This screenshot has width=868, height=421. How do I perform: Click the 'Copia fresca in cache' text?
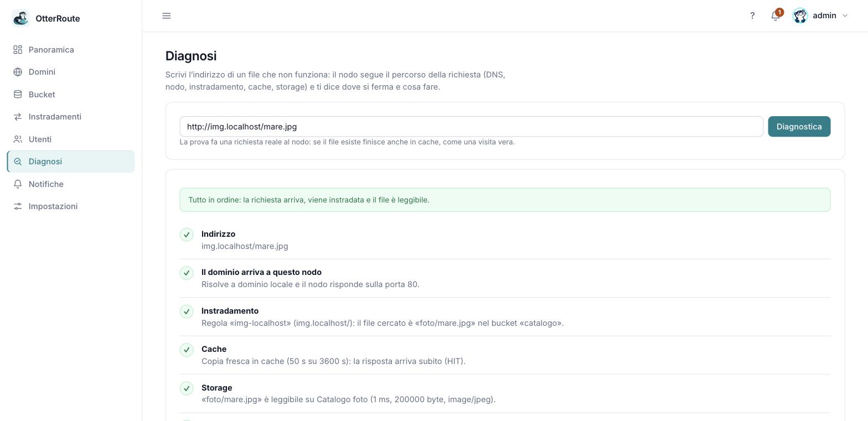[x=333, y=361]
